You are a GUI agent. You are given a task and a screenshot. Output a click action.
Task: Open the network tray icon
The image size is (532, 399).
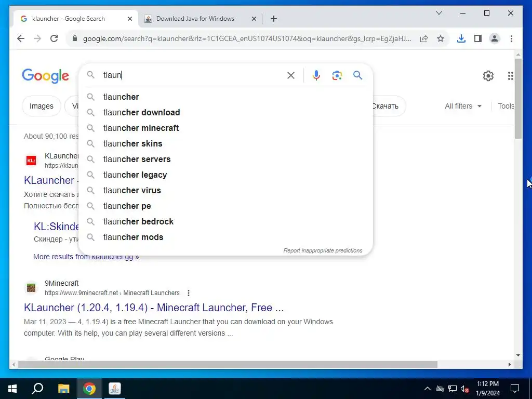(x=453, y=389)
